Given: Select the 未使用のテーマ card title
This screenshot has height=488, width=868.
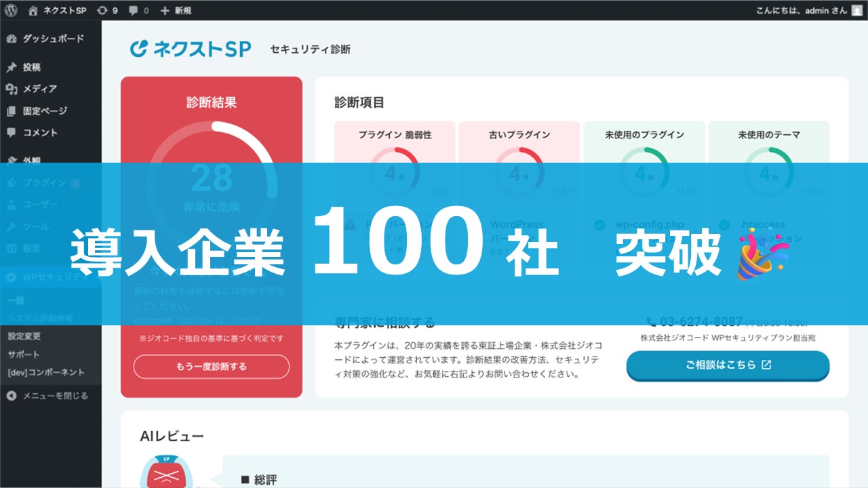Looking at the screenshot, I should pyautogui.click(x=769, y=135).
